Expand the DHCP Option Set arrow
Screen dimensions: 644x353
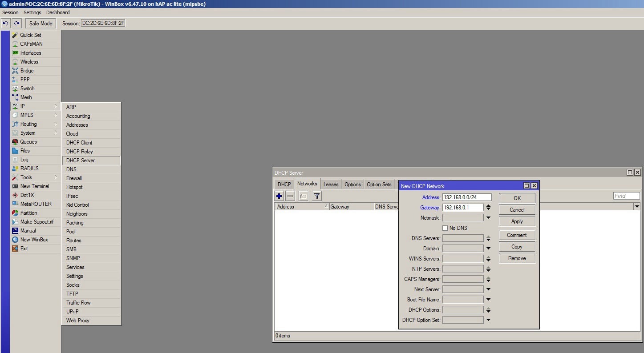(x=488, y=320)
